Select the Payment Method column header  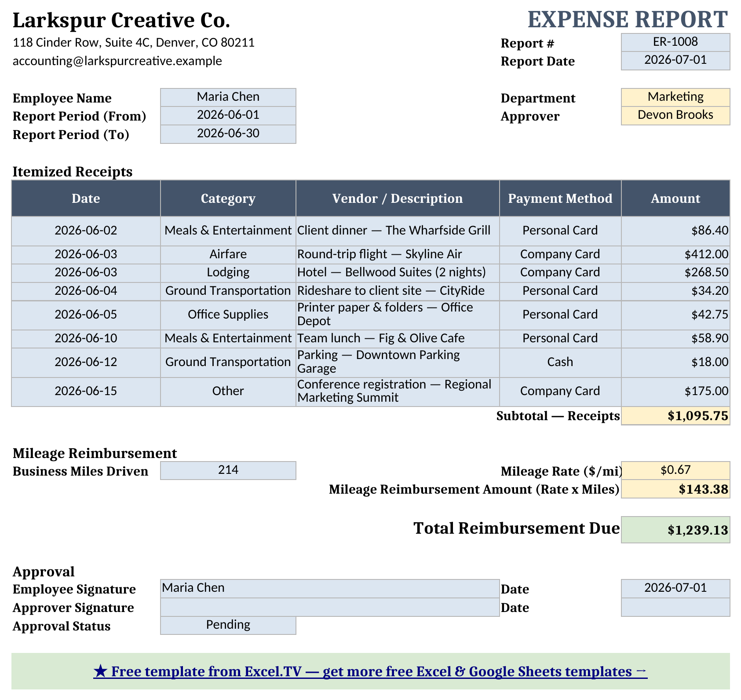(x=560, y=198)
